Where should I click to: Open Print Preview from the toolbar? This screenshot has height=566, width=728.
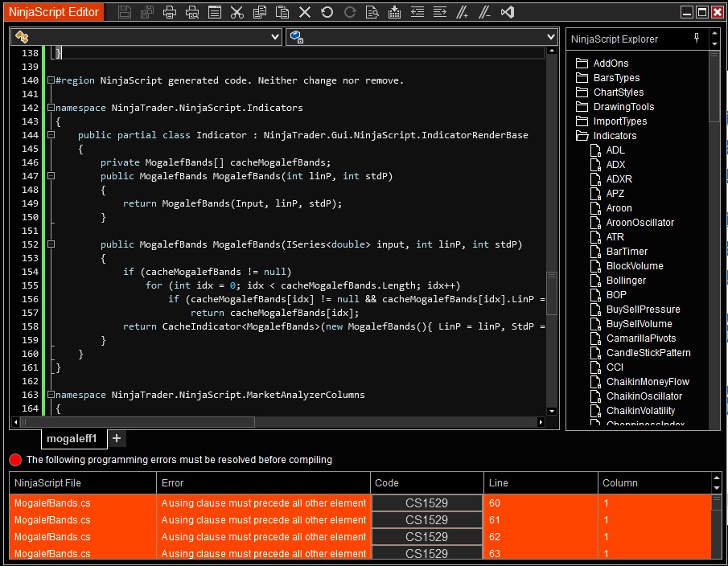point(192,12)
